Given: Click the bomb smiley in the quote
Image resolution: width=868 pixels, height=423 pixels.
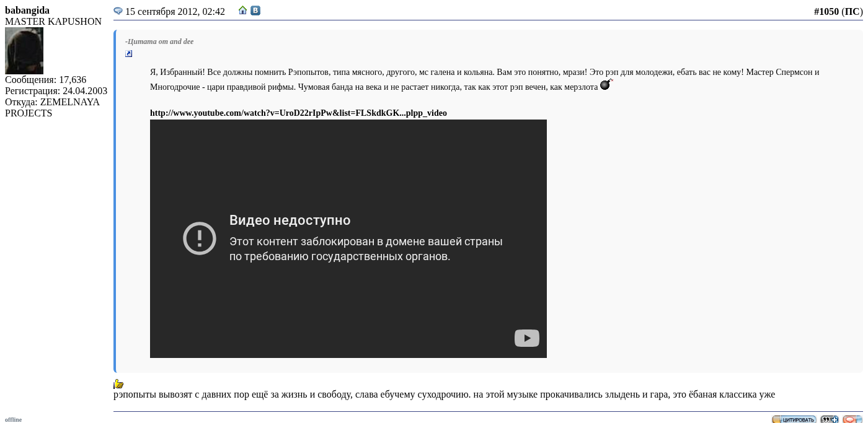Looking at the screenshot, I should point(606,85).
